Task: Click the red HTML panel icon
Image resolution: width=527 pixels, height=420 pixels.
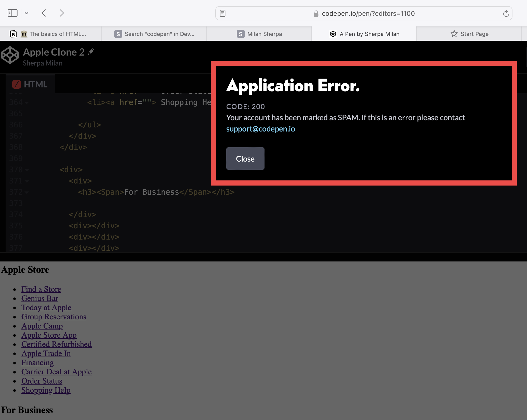Action: [17, 84]
